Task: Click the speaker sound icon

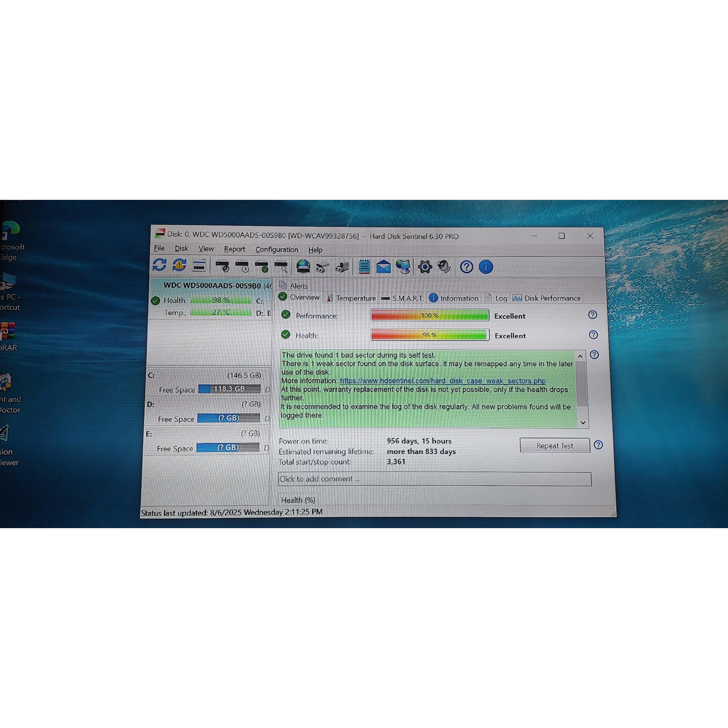Action: 444,267
